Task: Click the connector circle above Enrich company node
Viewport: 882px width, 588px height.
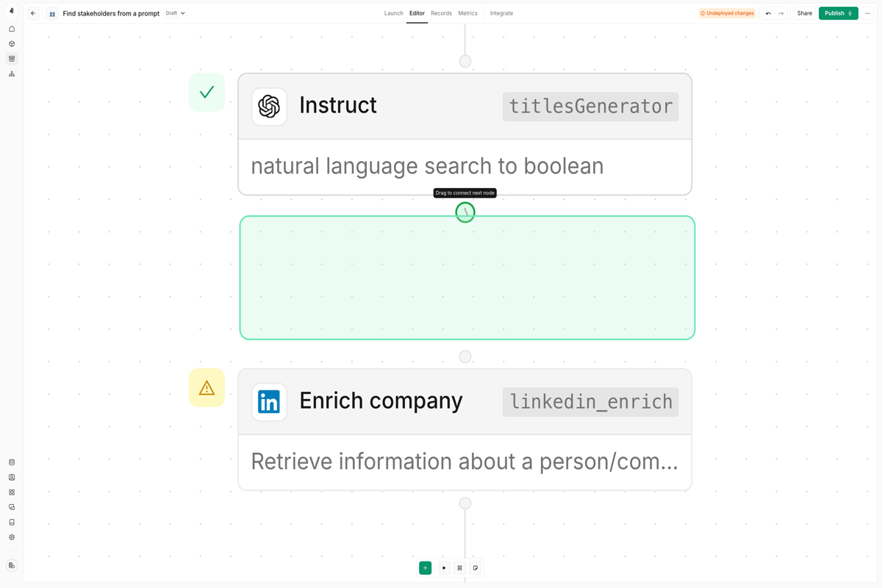Action: point(465,356)
